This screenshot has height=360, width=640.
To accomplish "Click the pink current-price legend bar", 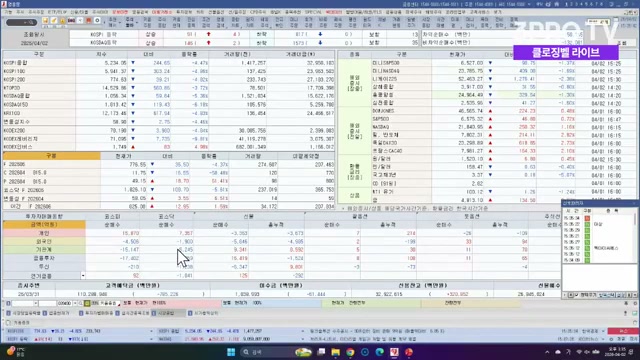I will (x=171, y=303).
